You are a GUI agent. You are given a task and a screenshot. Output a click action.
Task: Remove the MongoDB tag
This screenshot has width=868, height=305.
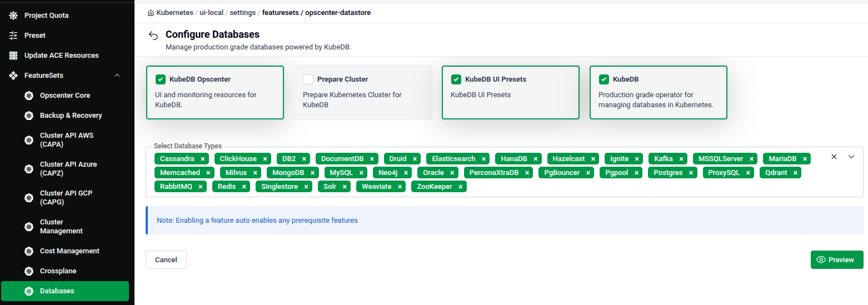[x=313, y=173]
